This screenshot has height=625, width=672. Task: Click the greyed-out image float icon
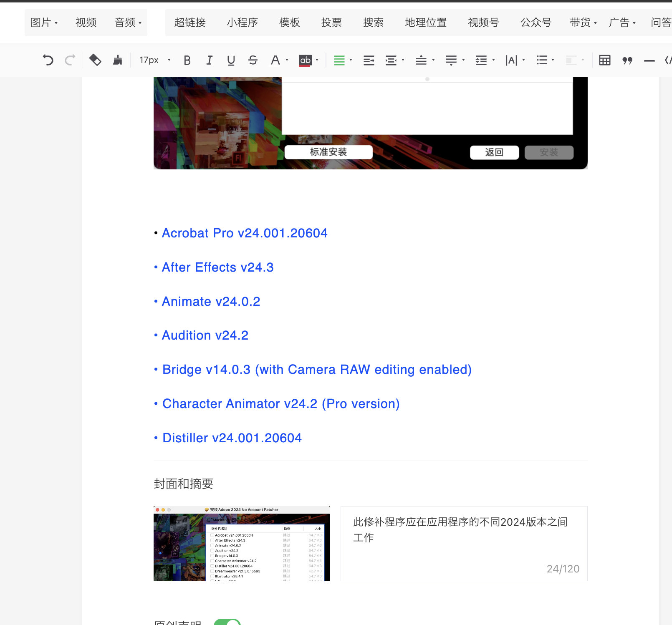571,60
